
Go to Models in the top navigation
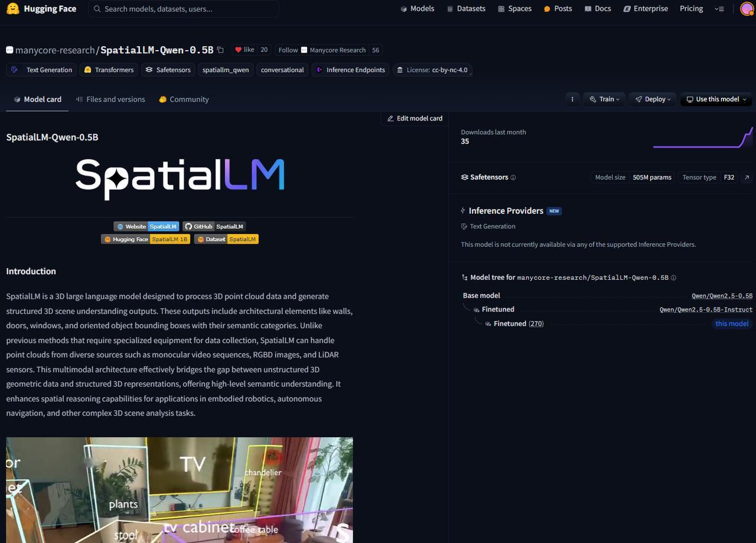(x=417, y=9)
